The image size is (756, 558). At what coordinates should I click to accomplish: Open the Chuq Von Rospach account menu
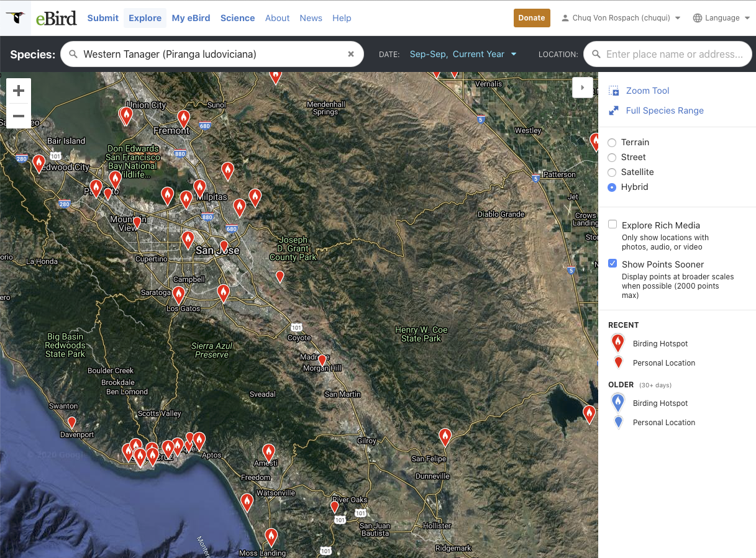[x=621, y=18]
